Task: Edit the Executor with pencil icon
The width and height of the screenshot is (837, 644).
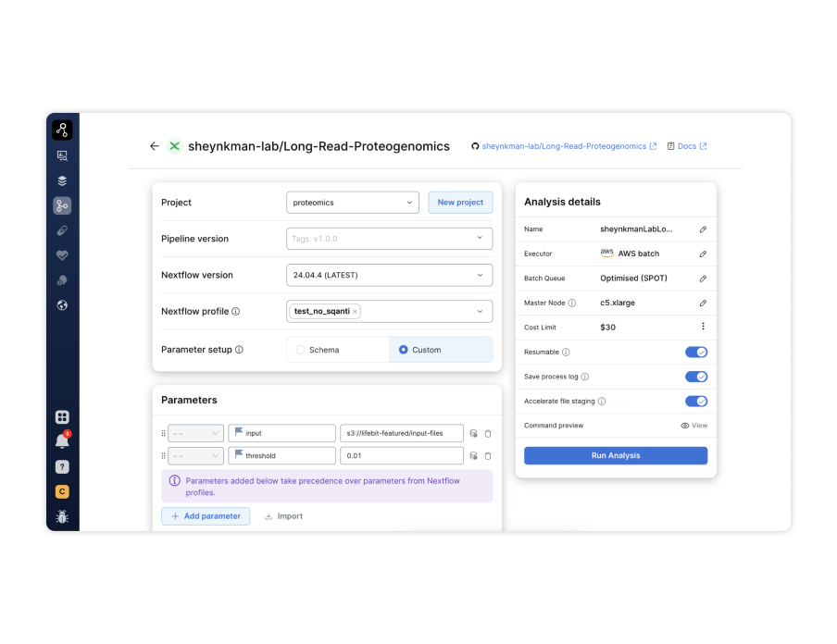Action: (703, 254)
